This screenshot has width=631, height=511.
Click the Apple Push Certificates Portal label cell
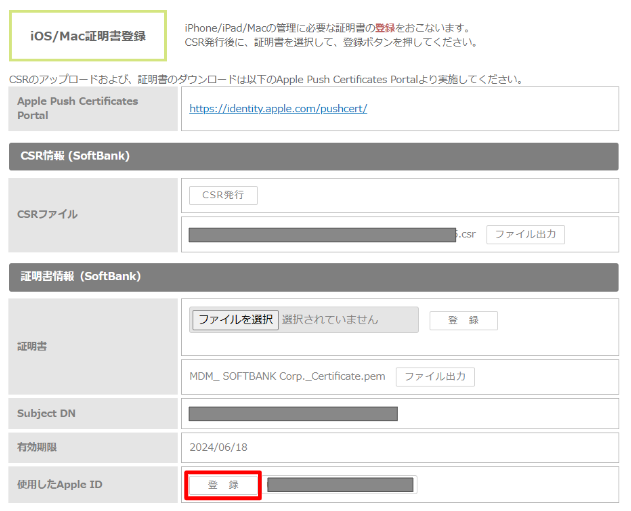[78, 108]
